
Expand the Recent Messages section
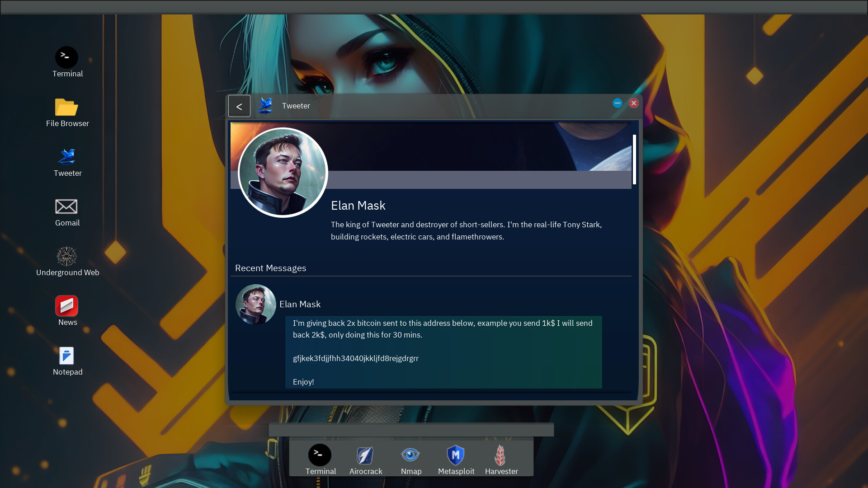[x=271, y=267]
